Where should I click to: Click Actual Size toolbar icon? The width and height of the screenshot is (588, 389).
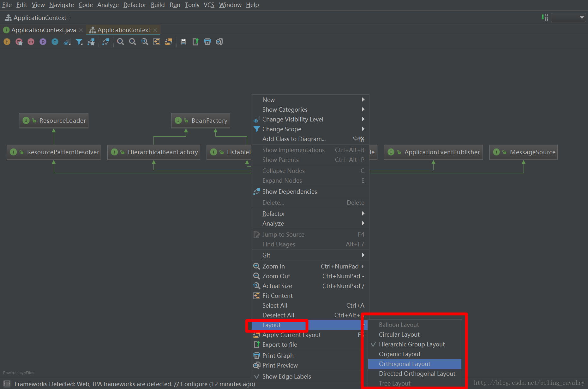coord(145,42)
